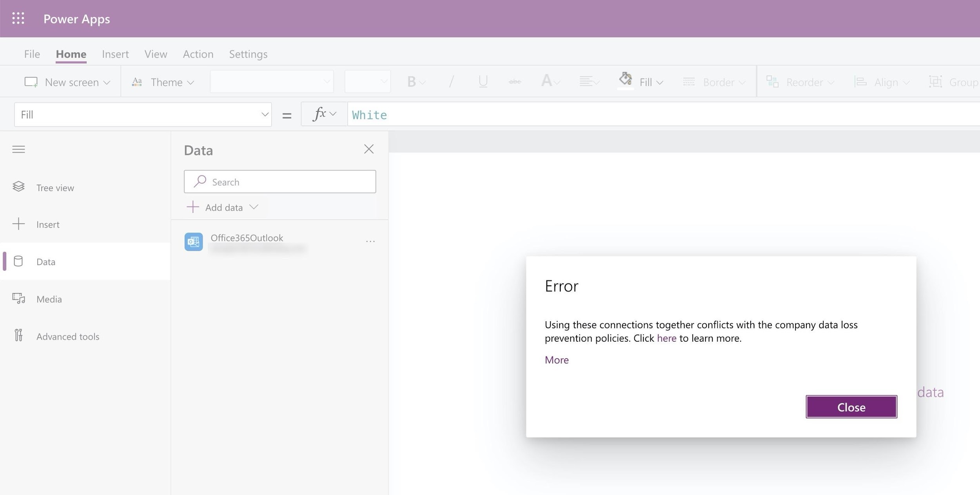The width and height of the screenshot is (980, 495).
Task: Open the Fill property selector
Action: (x=143, y=115)
